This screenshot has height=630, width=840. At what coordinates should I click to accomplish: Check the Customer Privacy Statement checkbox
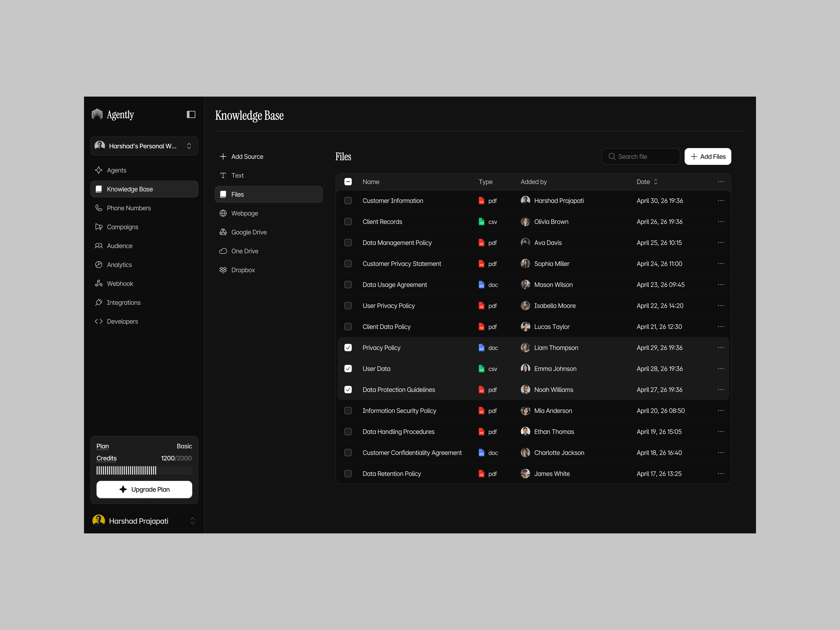tap(348, 264)
